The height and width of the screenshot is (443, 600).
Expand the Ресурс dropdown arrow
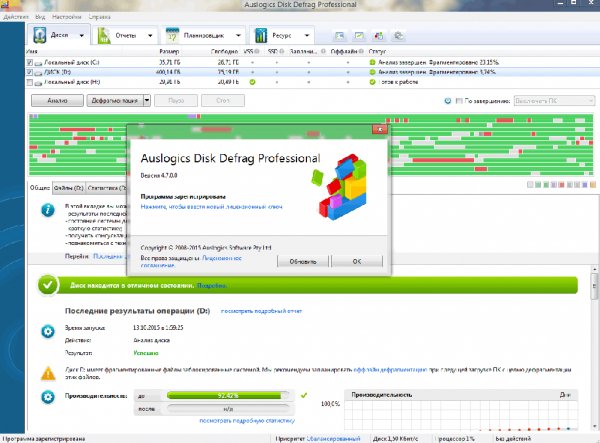coord(307,36)
